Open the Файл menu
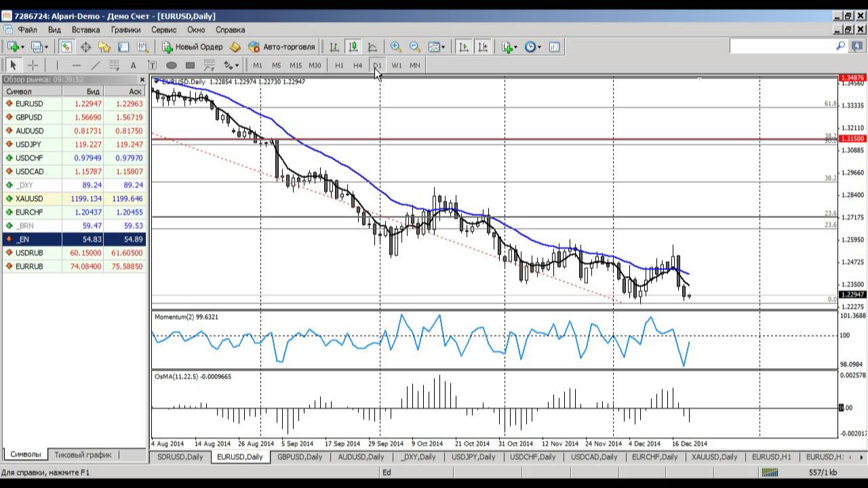Image resolution: width=868 pixels, height=488 pixels. click(x=28, y=30)
